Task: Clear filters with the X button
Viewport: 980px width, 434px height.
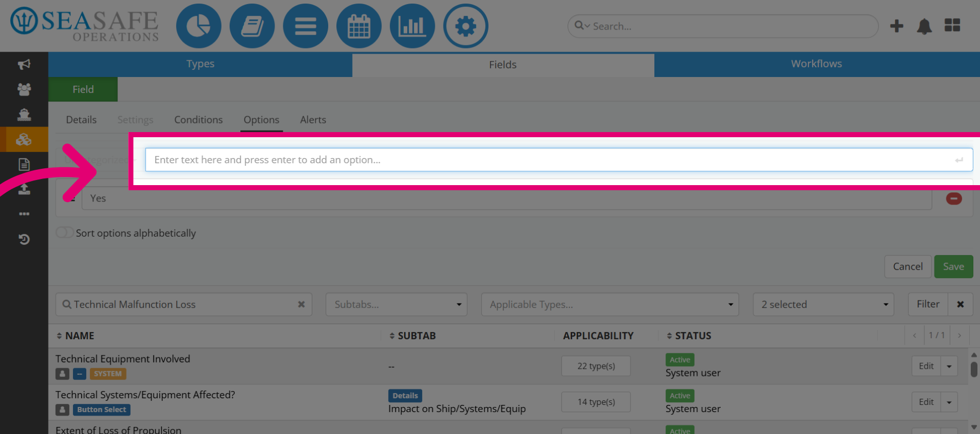Action: click(x=960, y=304)
